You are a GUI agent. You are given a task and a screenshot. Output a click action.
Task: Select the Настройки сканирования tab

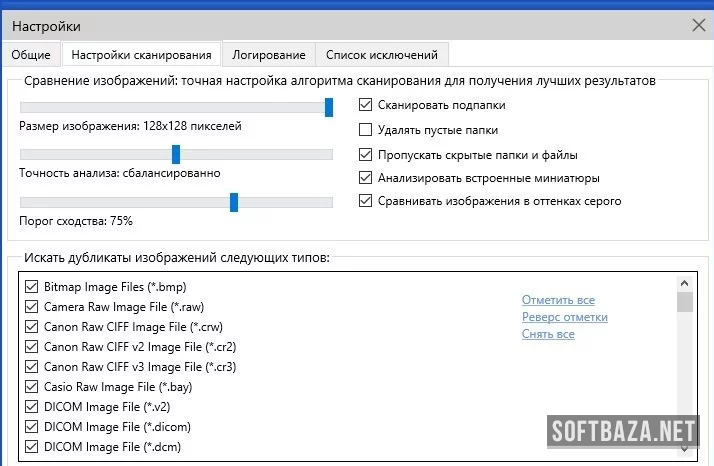point(140,55)
